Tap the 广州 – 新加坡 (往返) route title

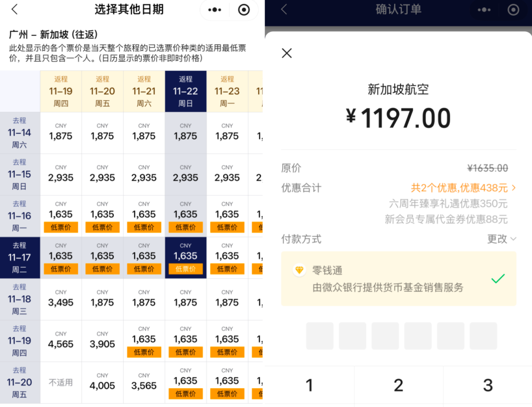point(53,34)
